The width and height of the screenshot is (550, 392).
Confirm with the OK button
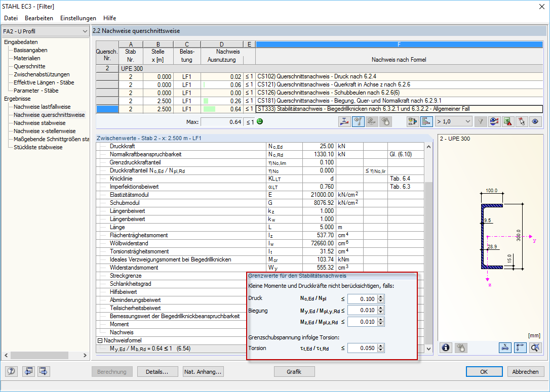pyautogui.click(x=484, y=371)
